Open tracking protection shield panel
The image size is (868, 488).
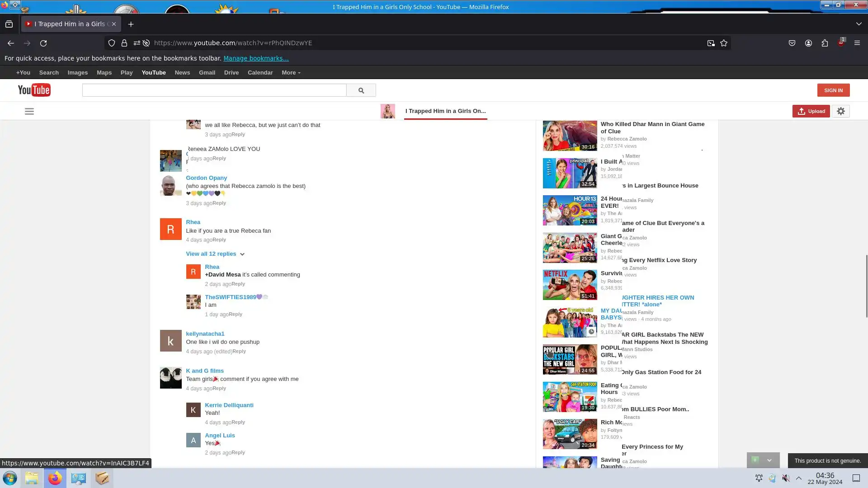click(x=111, y=43)
